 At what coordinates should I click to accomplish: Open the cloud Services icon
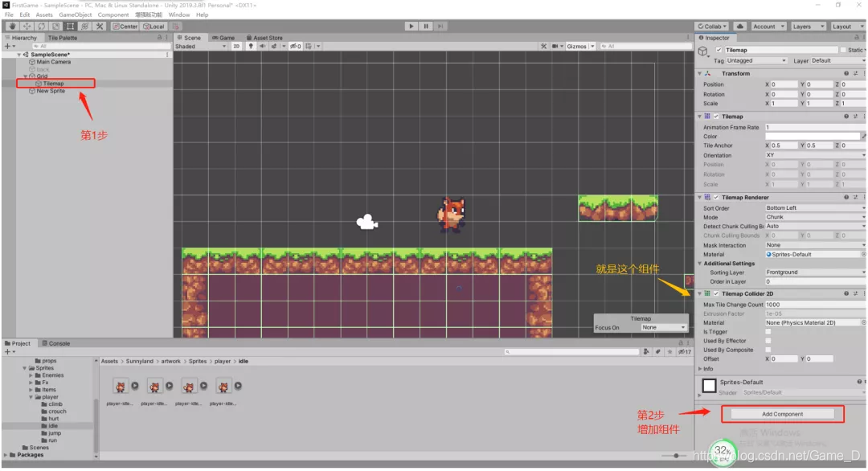[x=739, y=26]
